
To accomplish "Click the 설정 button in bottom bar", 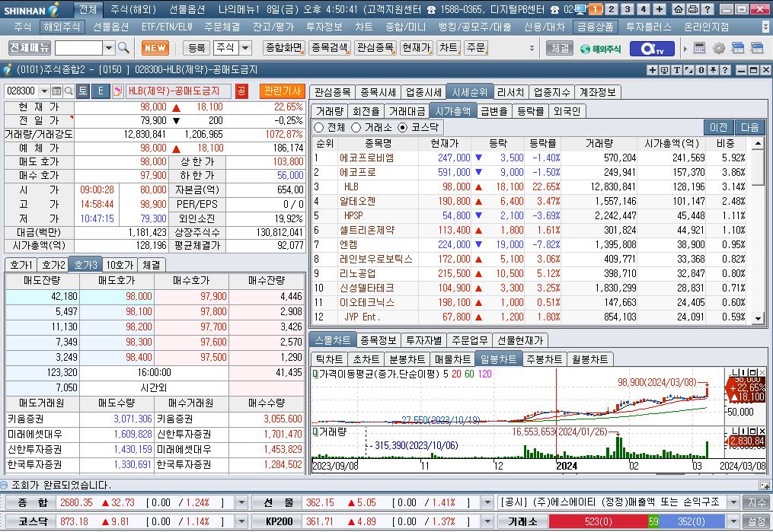I will point(756,521).
